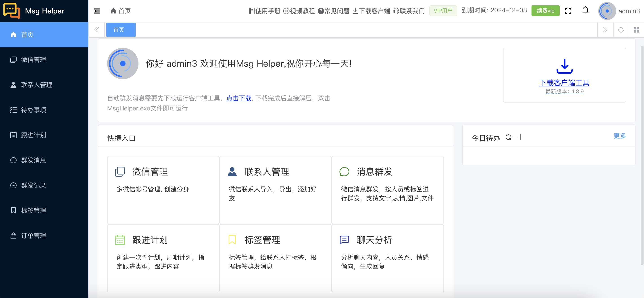644x298 pixels.
Task: Click the 续费vip button
Action: pyautogui.click(x=545, y=11)
